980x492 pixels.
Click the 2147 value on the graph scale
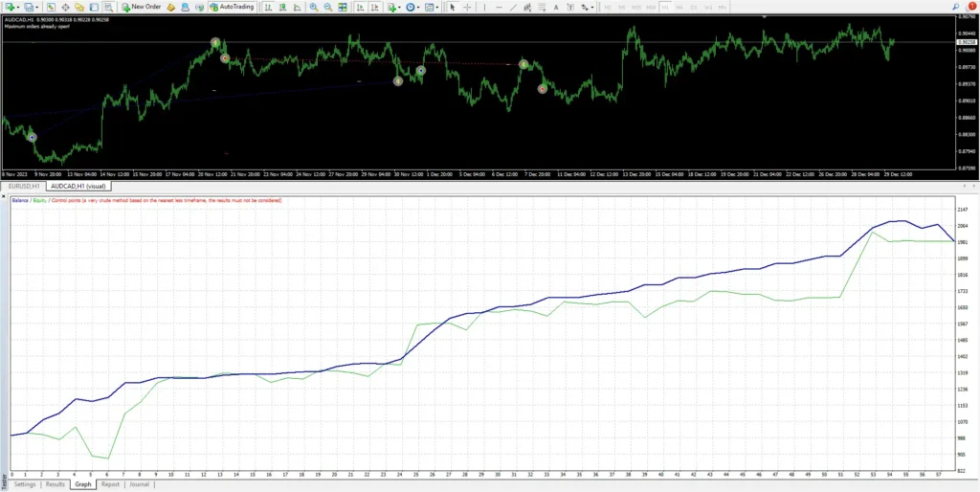(x=963, y=210)
